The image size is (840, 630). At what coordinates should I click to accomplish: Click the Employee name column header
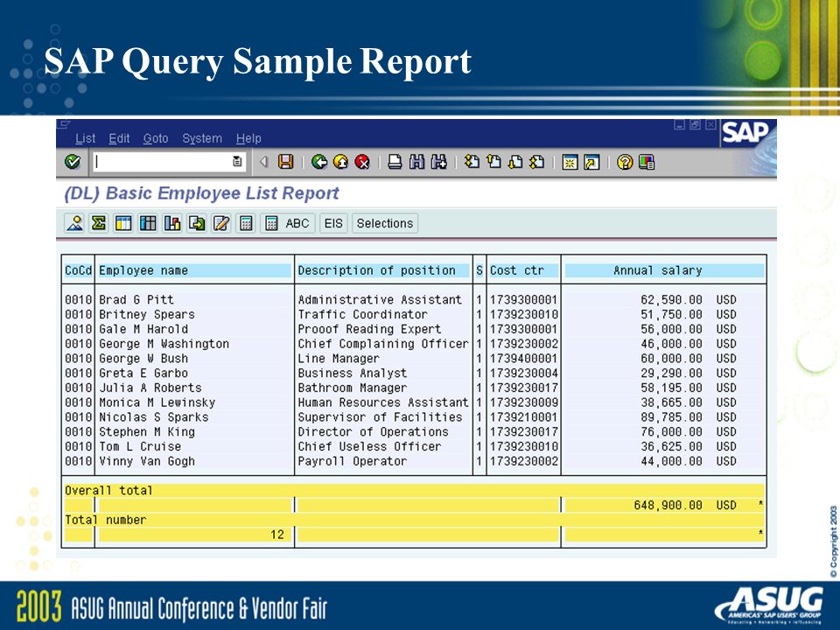[194, 270]
